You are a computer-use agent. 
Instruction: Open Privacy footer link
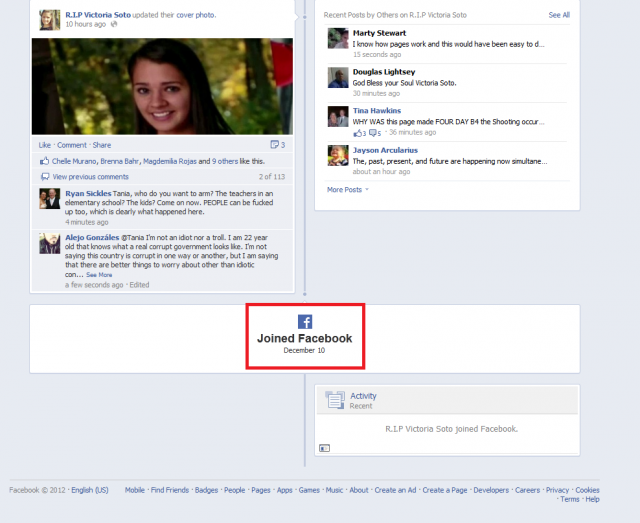point(558,490)
